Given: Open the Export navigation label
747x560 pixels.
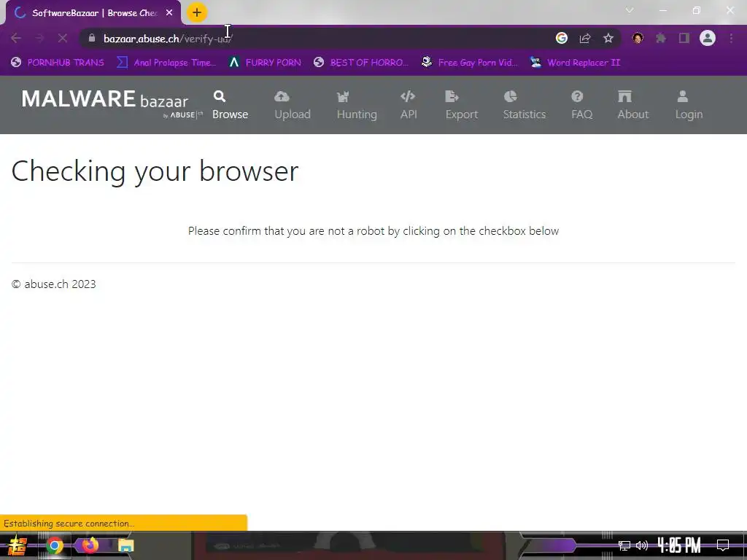Looking at the screenshot, I should pos(462,114).
